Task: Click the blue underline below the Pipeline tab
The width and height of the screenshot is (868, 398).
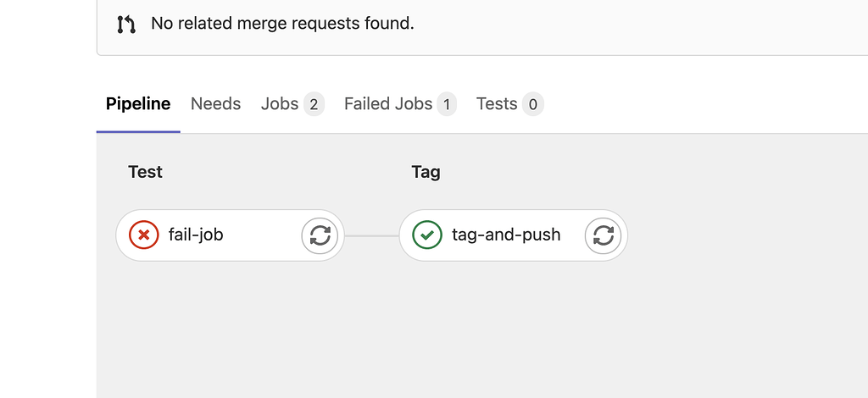Action: coord(138,131)
